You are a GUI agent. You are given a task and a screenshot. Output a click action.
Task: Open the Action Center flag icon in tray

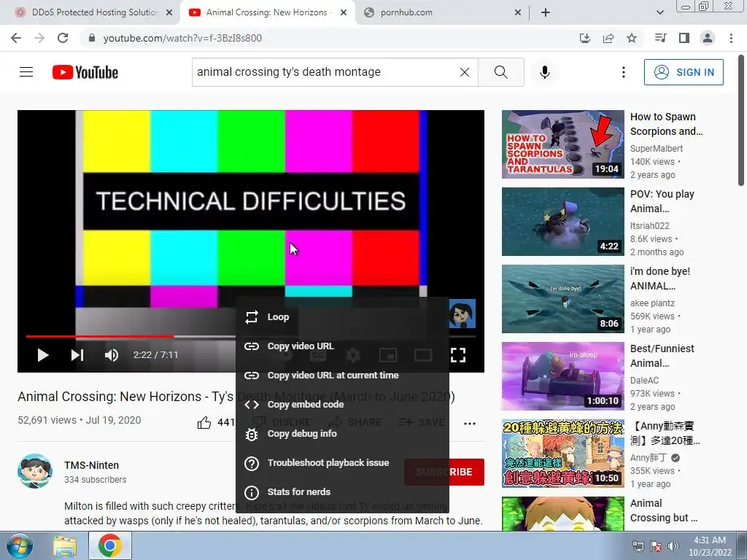click(x=656, y=546)
